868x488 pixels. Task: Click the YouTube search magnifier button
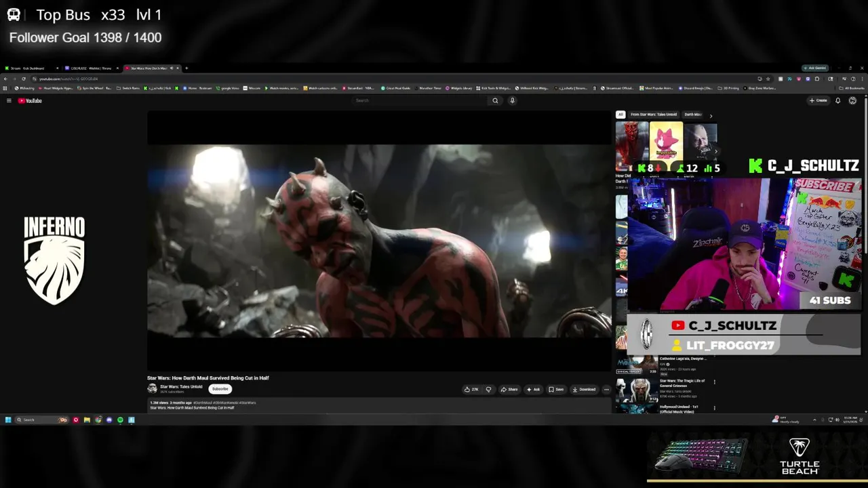coord(495,100)
